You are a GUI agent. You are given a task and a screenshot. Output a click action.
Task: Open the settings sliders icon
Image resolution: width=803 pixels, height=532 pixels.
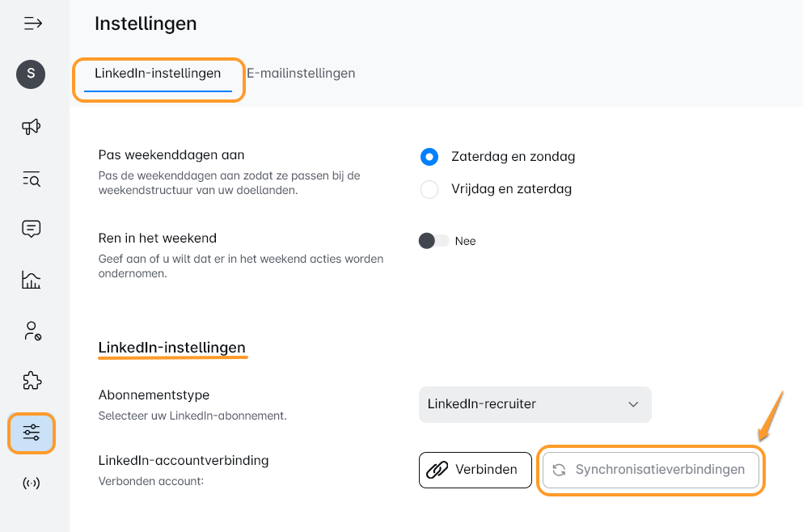pyautogui.click(x=32, y=433)
